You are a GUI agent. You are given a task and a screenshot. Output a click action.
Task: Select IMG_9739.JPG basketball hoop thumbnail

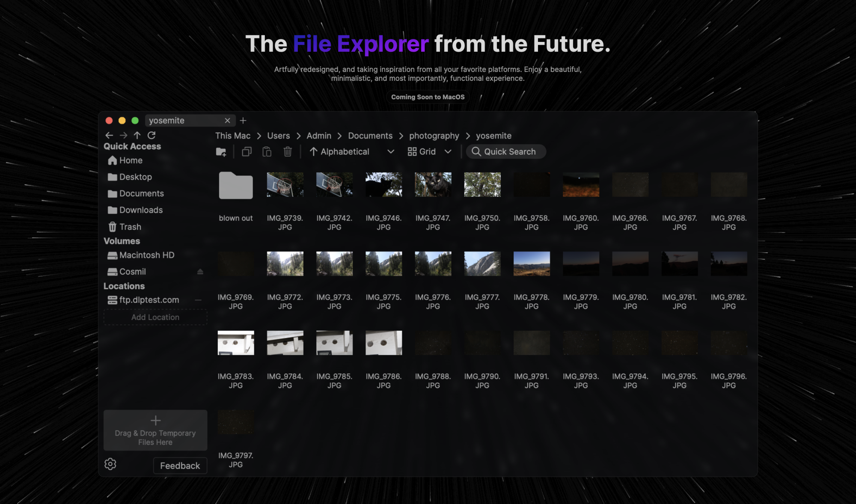tap(285, 185)
